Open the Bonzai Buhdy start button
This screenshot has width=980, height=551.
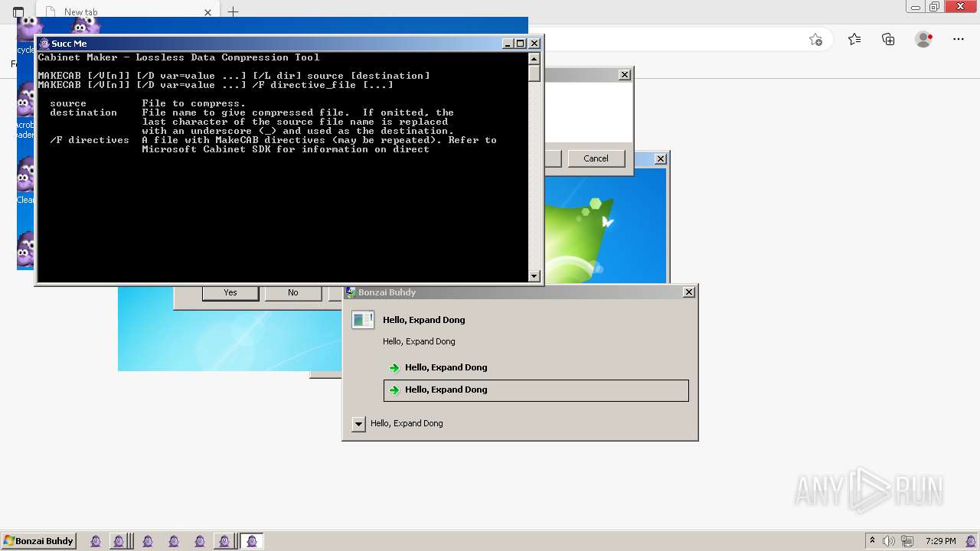coord(38,541)
